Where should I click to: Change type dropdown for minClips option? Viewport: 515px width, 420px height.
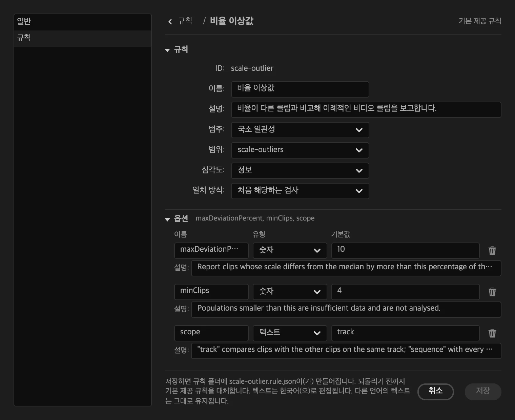[x=290, y=292]
